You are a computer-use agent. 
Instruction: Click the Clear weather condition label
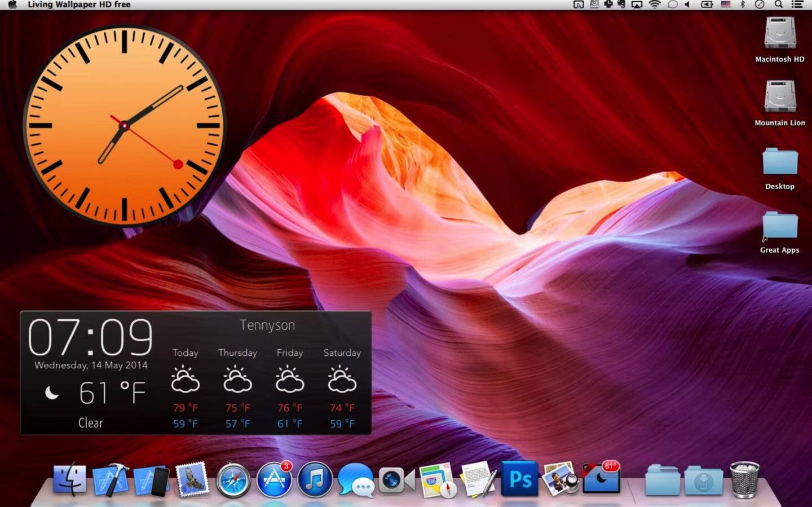90,423
